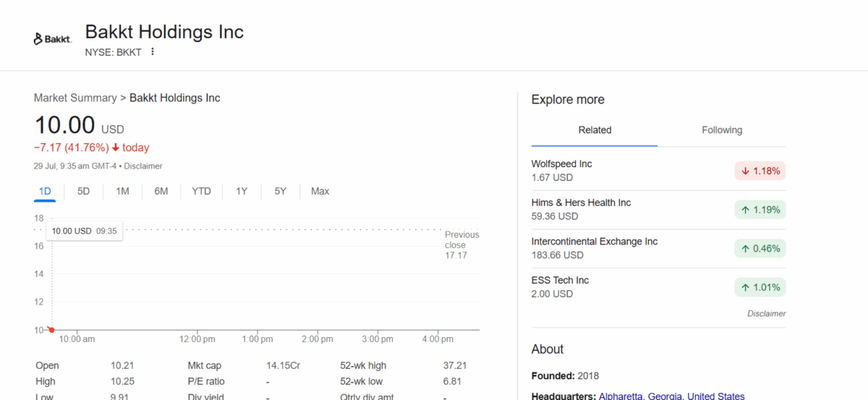
Task: Open the Related tab in Explore more
Action: pyautogui.click(x=595, y=130)
